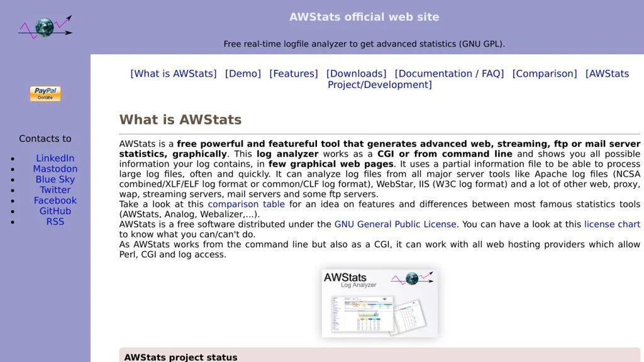Visit the Facebook contact link
The height and width of the screenshot is (362, 644).
(55, 200)
